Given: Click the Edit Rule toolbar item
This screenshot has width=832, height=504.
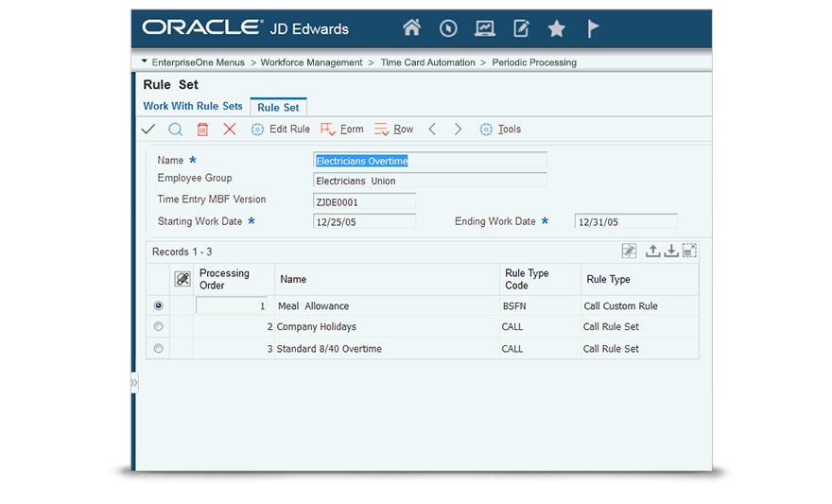Looking at the screenshot, I should (280, 129).
